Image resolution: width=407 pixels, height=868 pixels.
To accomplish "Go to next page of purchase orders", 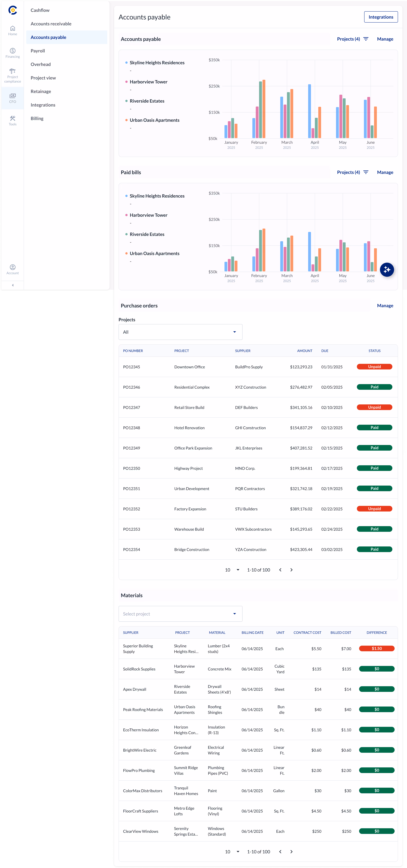I will pos(292,570).
